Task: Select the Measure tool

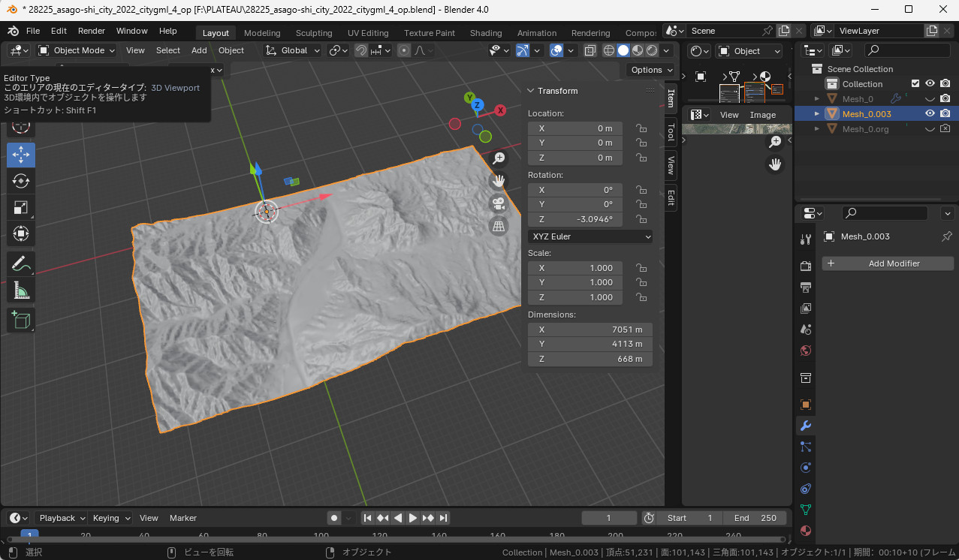Action: point(21,291)
